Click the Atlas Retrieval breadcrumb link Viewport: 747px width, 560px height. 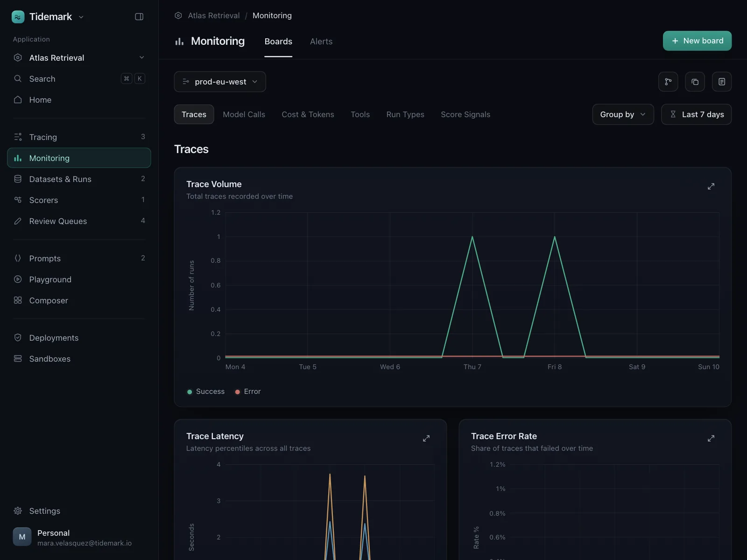point(214,15)
